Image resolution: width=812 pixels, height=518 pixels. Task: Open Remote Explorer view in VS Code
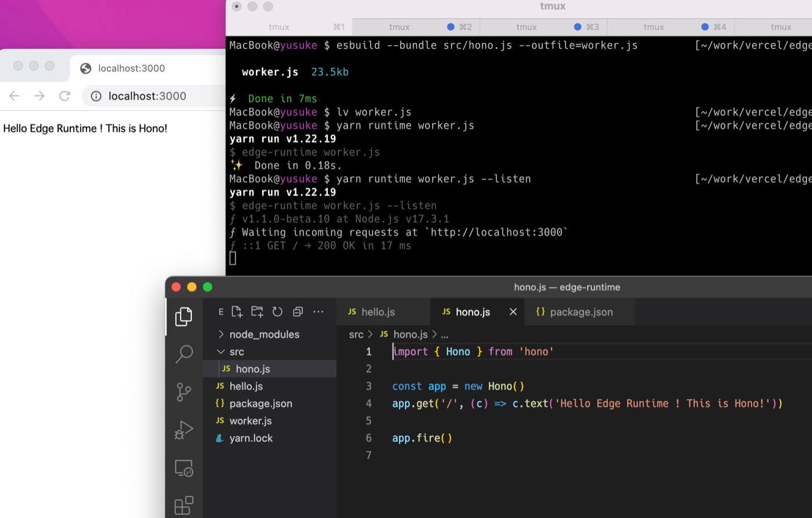[184, 468]
